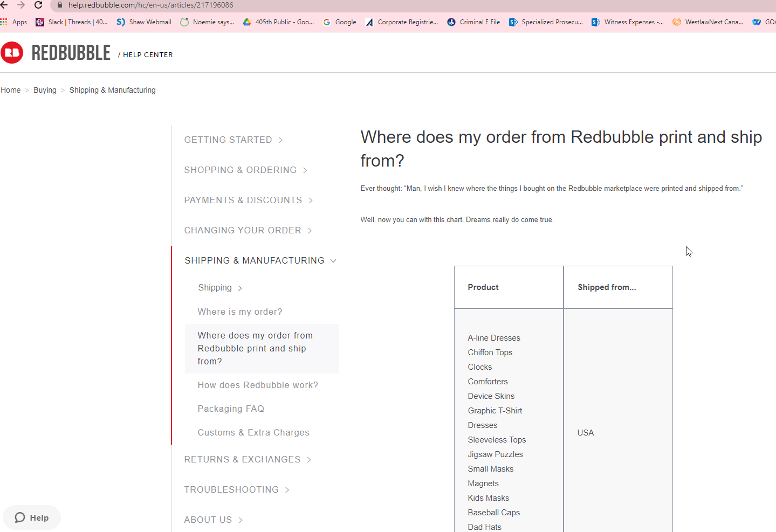Screen dimensions: 776x532
Task: Click the browser back arrow
Action: coord(4,5)
